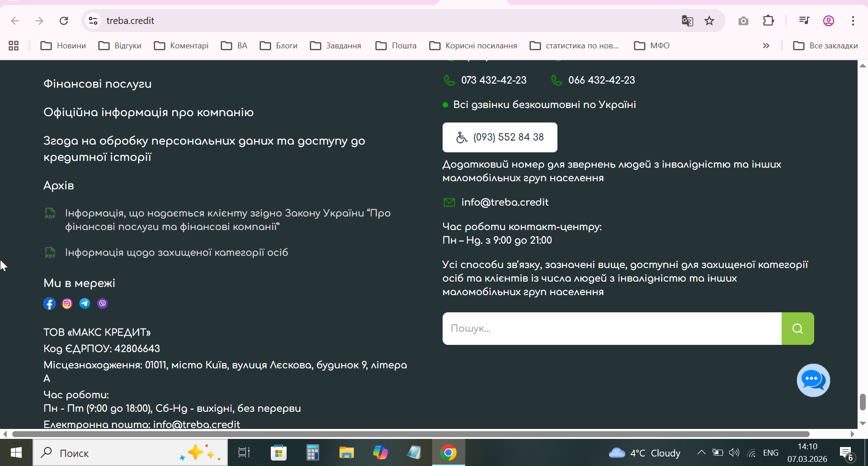This screenshot has height=466, width=868.
Task: Open the Архів footer link
Action: point(59,186)
